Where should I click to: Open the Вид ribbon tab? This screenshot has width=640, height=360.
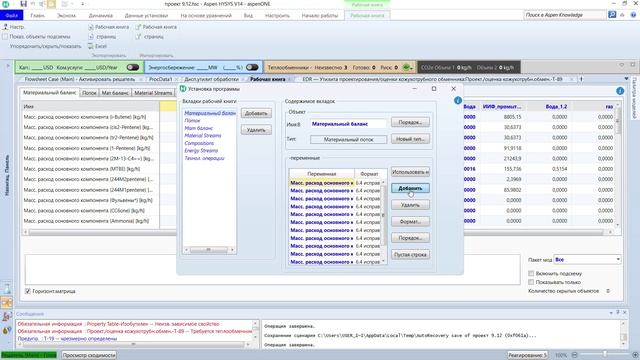pyautogui.click(x=248, y=16)
